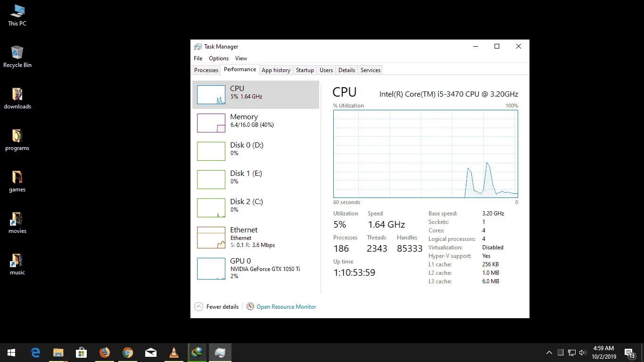
Task: Close the Task Manager window
Action: tap(518, 46)
